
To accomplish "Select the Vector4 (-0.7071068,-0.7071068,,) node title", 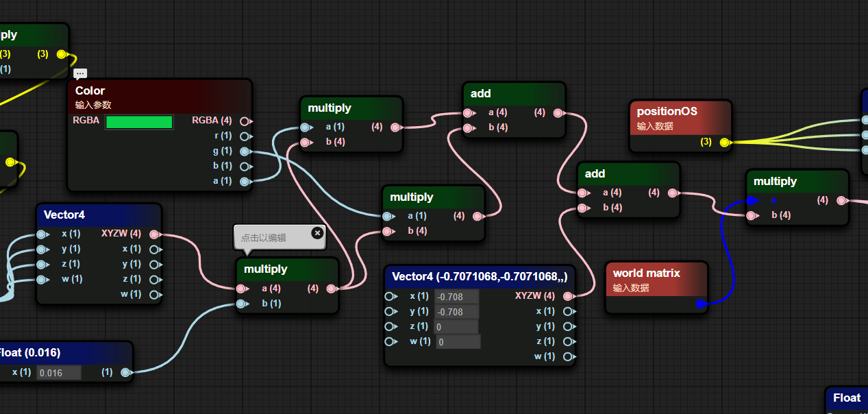I will [480, 276].
